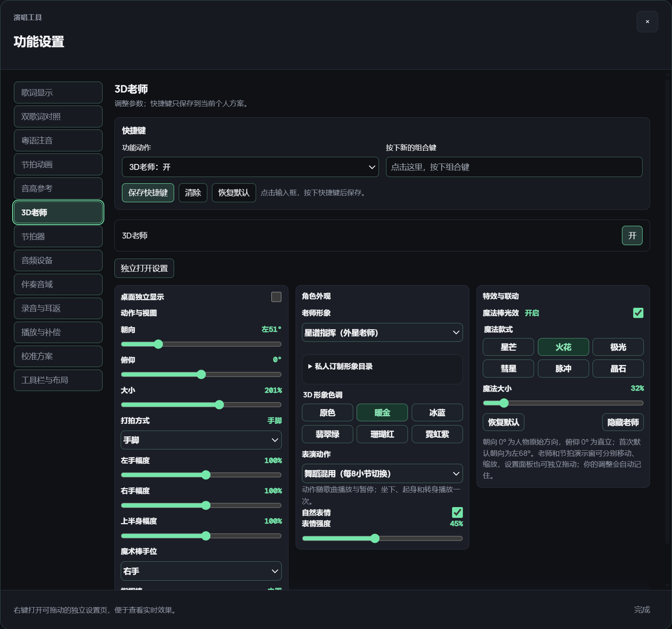
Task: Click the 完成 button
Action: coord(642,610)
